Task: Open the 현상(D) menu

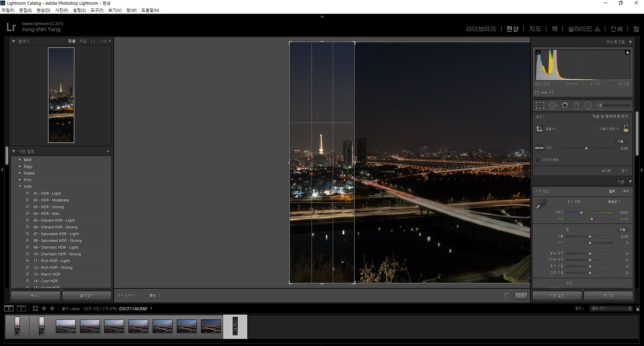Action: (x=43, y=10)
